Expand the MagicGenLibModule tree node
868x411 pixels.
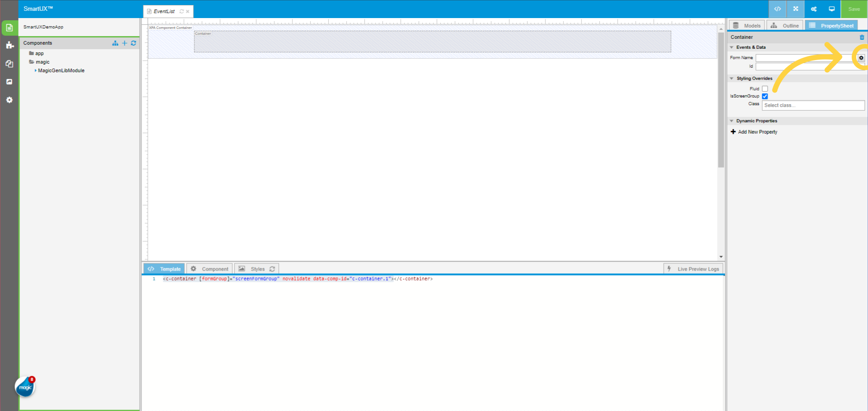[x=35, y=70]
